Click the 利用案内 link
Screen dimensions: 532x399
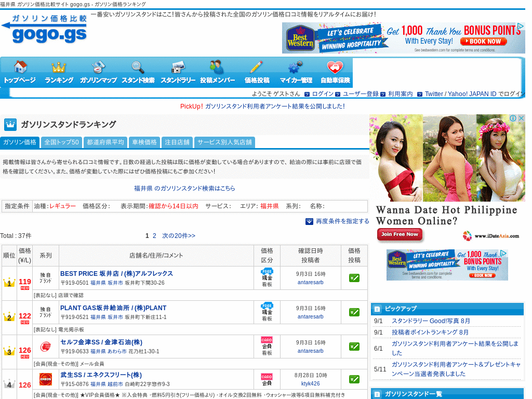coord(401,94)
